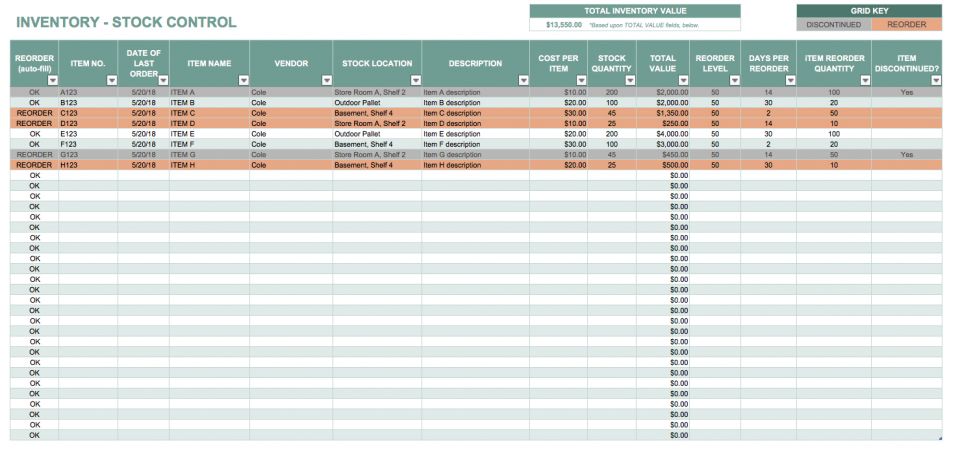The height and width of the screenshot is (456, 960).
Task: Expand the DATE OF LAST ORDER filter
Action: 163,81
